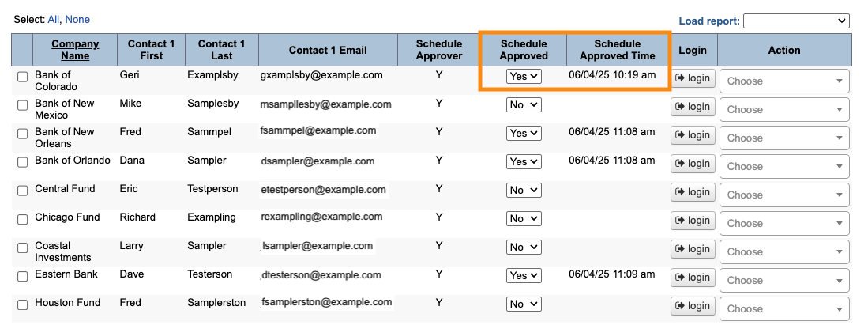Open Action Choose dropdown for Bank of New Orleans
This screenshot has width=868, height=329.
(784, 138)
